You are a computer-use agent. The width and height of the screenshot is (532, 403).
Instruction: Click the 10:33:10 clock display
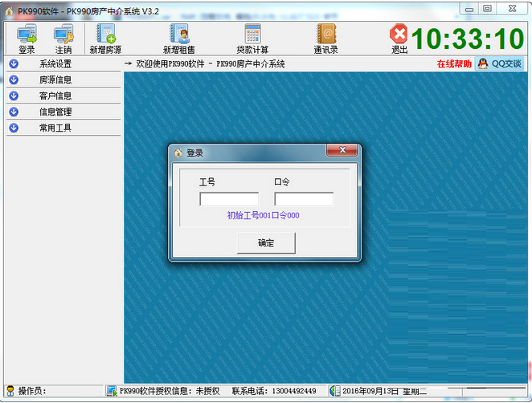[x=468, y=39]
